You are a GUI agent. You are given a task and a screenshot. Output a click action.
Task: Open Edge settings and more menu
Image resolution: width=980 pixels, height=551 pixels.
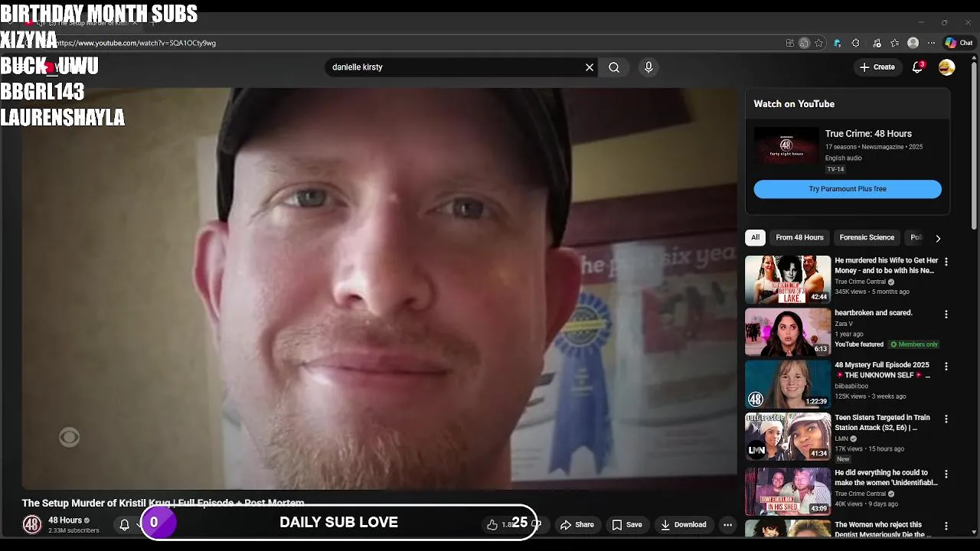(x=932, y=43)
